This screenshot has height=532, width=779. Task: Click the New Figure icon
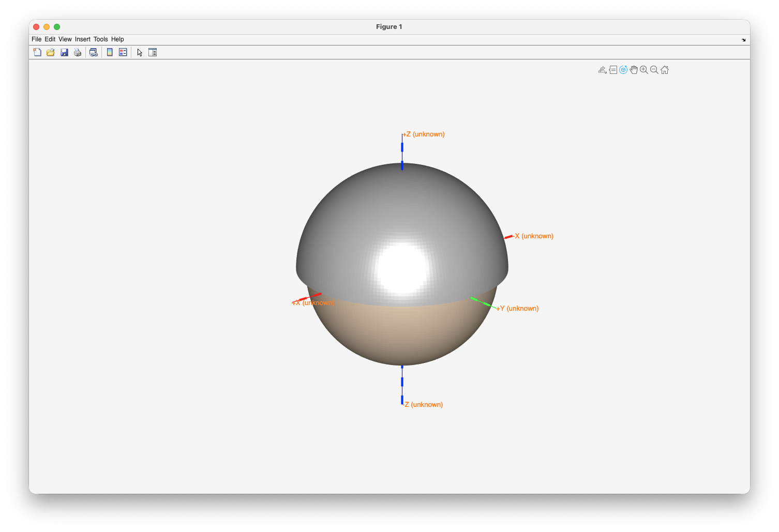pyautogui.click(x=37, y=52)
